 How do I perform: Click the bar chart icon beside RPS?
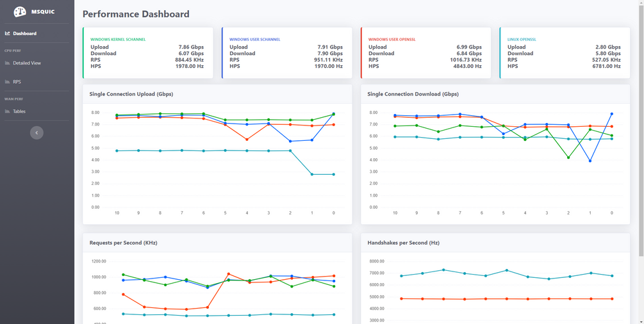pos(8,82)
